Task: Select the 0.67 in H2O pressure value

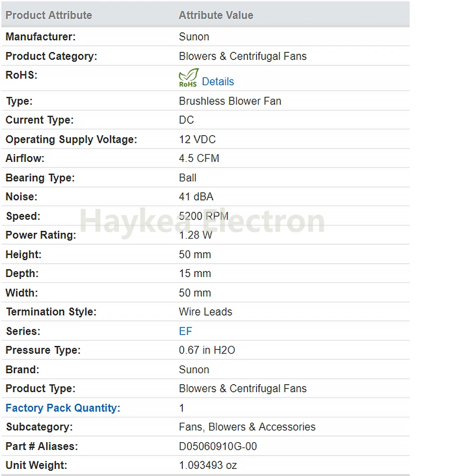Action: click(x=207, y=350)
